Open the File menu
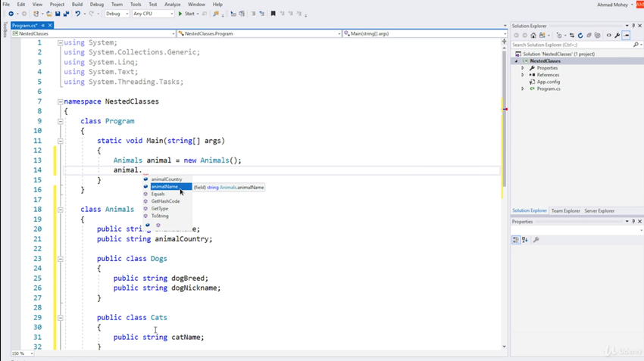 click(x=6, y=5)
